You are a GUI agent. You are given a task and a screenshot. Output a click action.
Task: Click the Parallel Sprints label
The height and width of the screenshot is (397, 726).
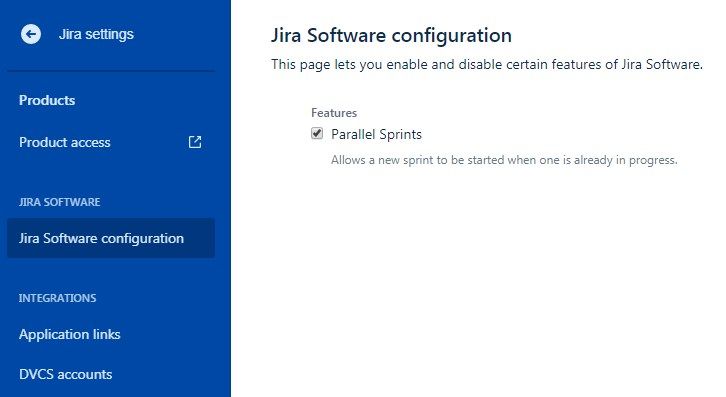[376, 134]
